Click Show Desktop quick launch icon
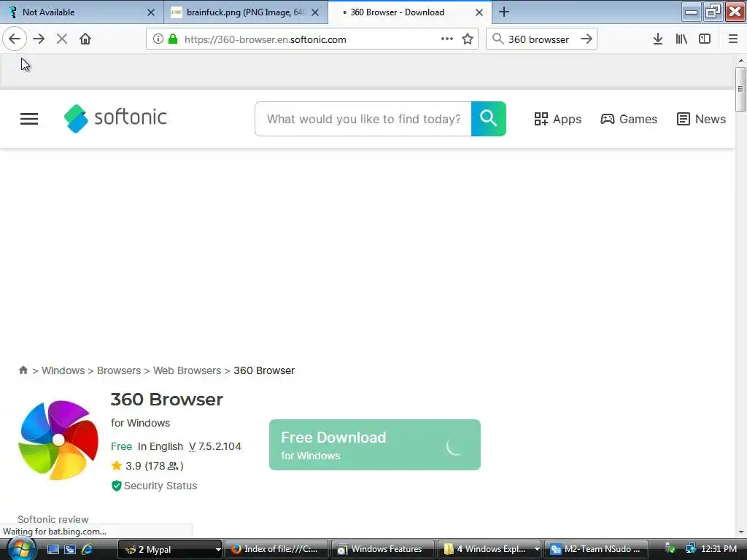 tap(53, 549)
